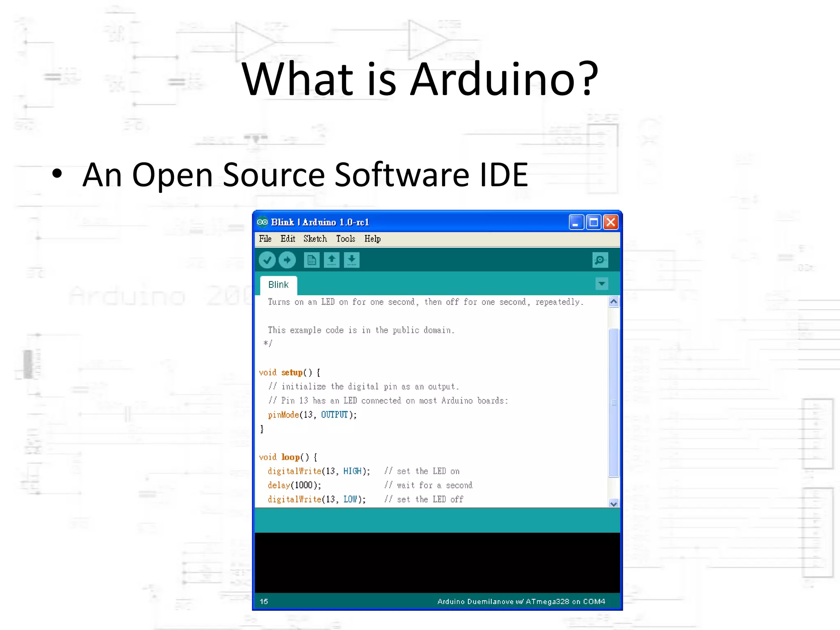Click 'digitalWrite(13, HIGH);' code line
The width and height of the screenshot is (840, 630).
point(319,471)
